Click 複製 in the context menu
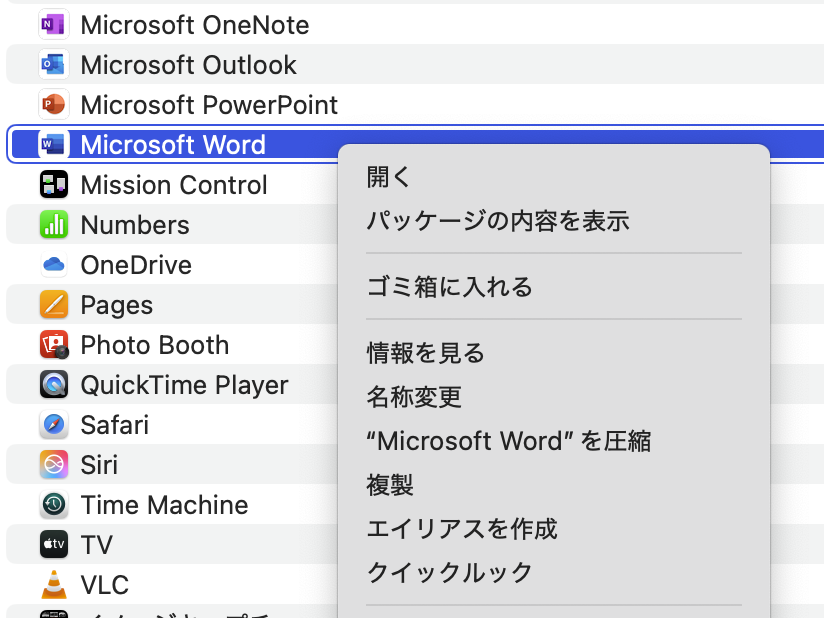824x618 pixels. (390, 485)
